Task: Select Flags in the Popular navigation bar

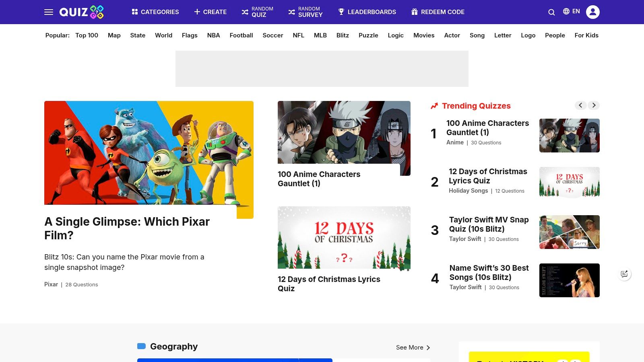Action: [190, 35]
